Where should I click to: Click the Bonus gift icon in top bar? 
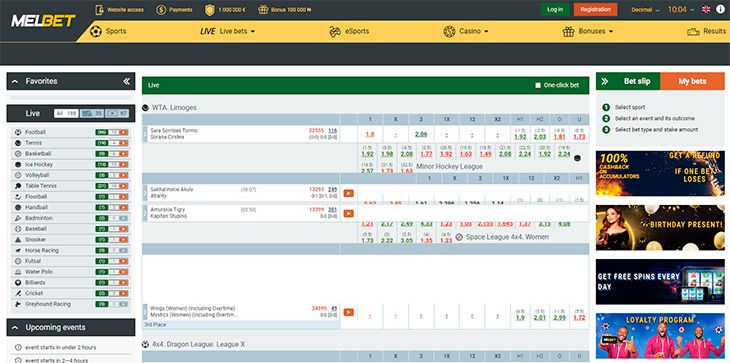263,9
